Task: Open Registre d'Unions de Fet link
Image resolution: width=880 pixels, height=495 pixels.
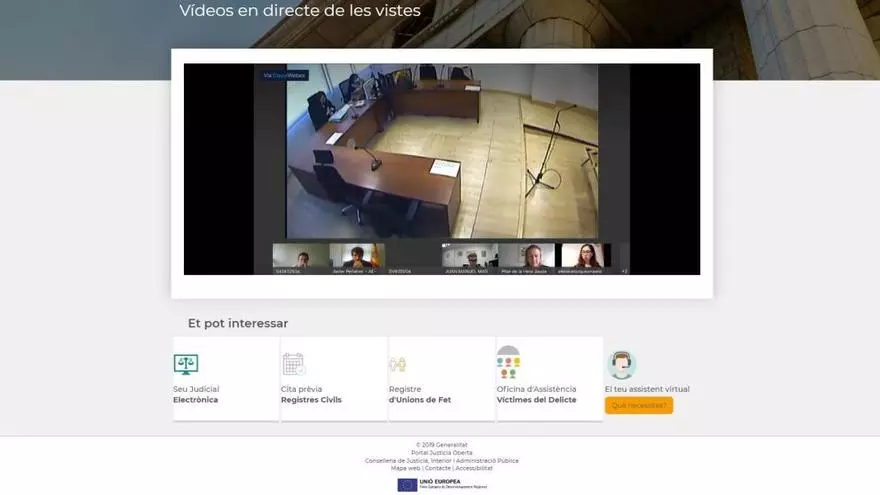Action: tap(419, 394)
